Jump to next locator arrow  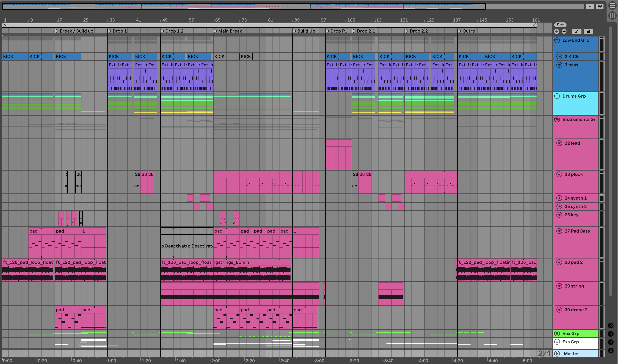(564, 31)
